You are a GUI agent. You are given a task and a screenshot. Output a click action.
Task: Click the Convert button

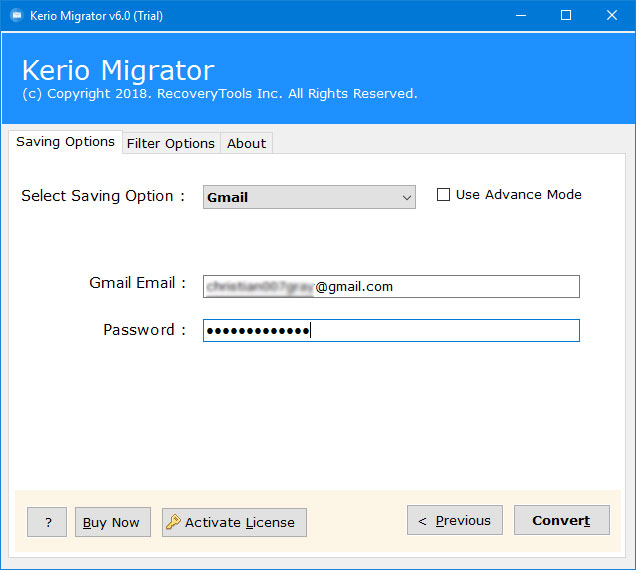point(561,520)
